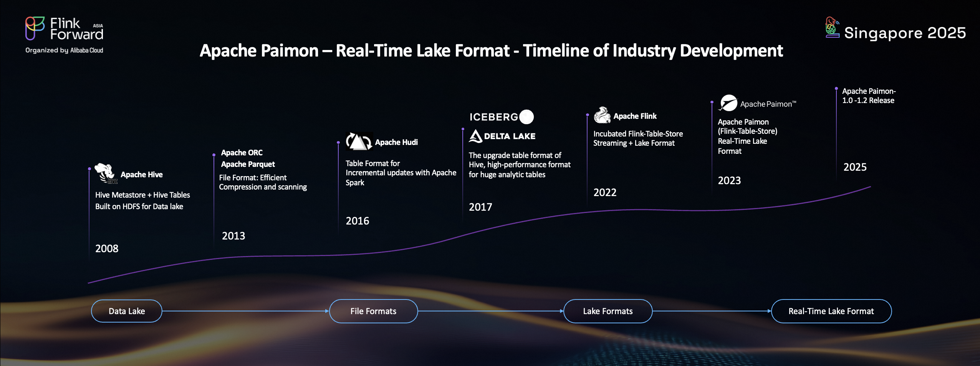The image size is (980, 366).
Task: Click the slide title about Apache Paimon timeline
Action: click(x=491, y=51)
